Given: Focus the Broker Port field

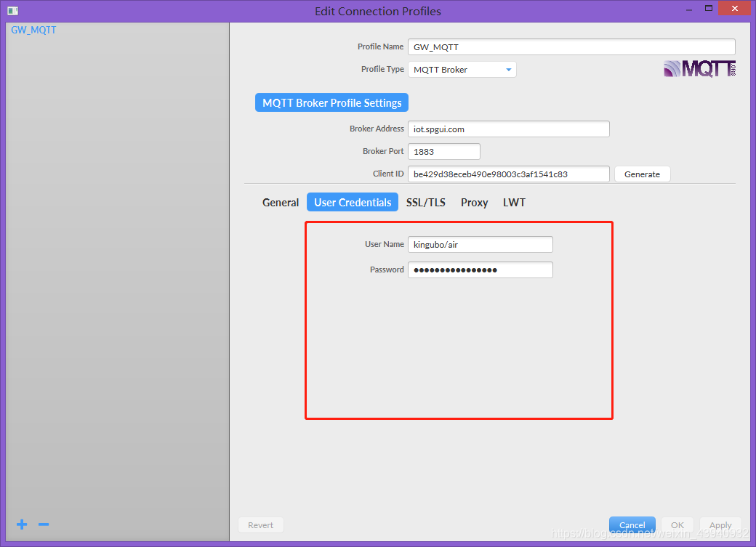Looking at the screenshot, I should pos(444,151).
